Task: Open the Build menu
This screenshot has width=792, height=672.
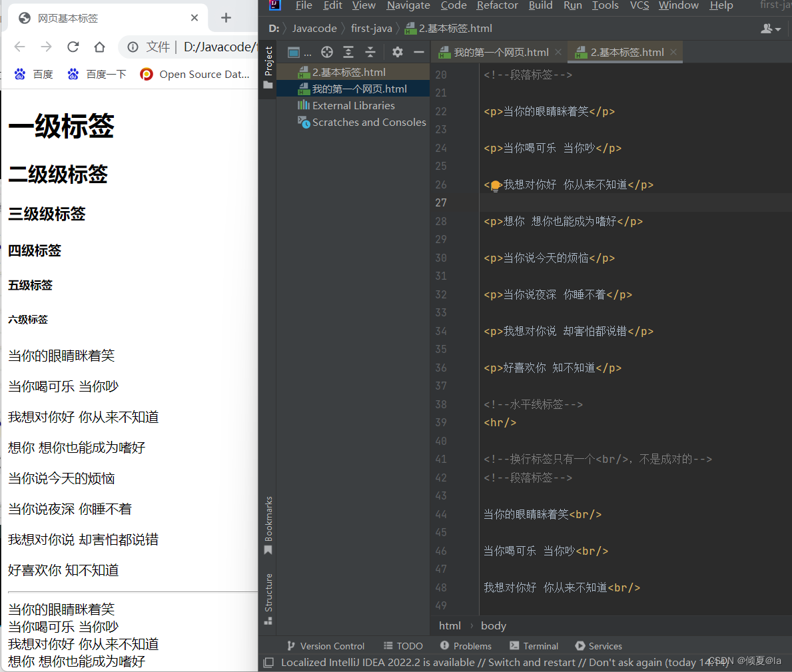Action: 540,5
